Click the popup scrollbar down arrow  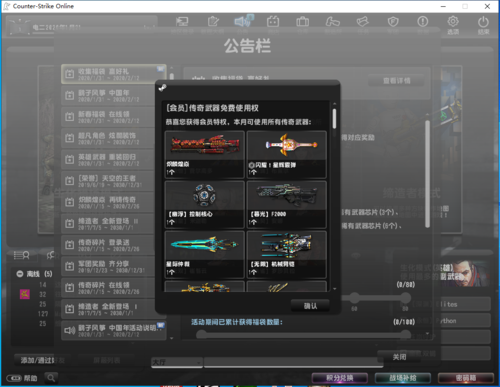335,289
